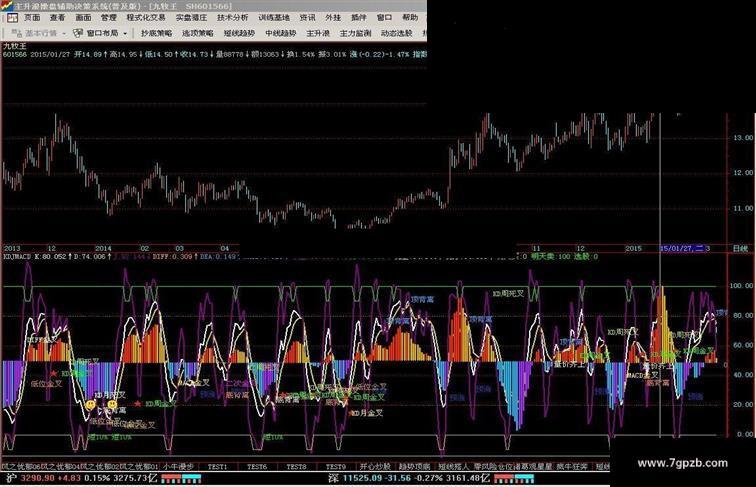756x487 pixels.
Task: Click the 2014 label on the time axis
Action: click(103, 248)
